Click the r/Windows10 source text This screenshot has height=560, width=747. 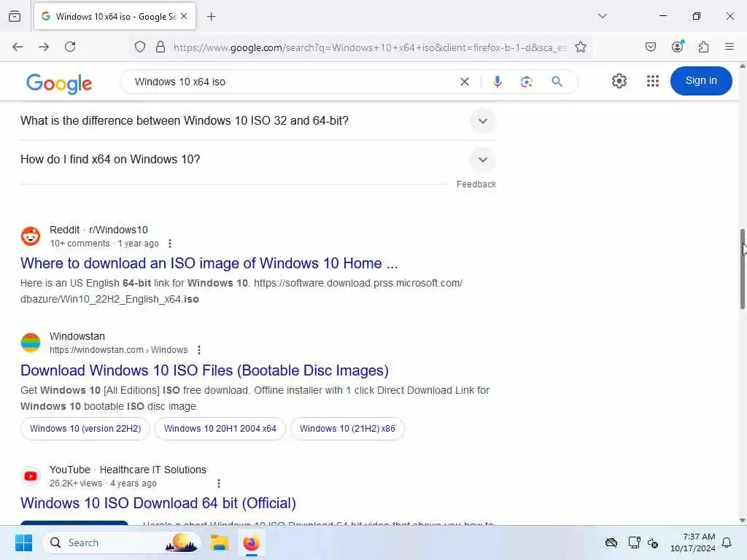(119, 230)
